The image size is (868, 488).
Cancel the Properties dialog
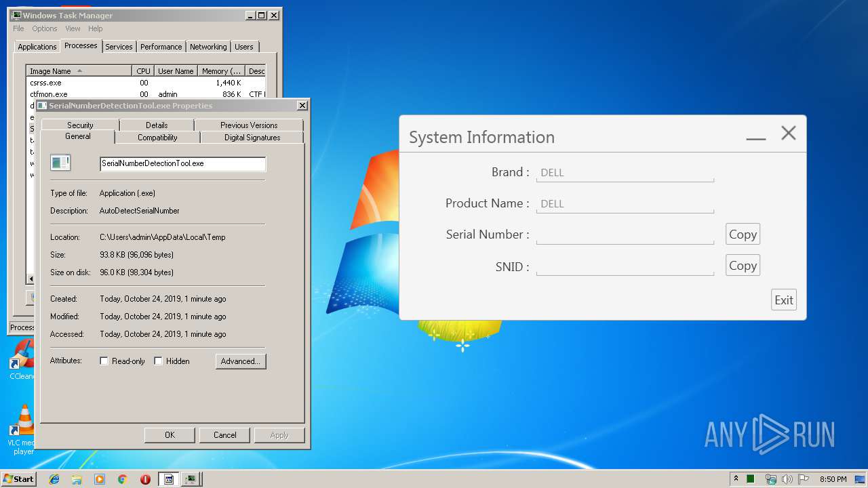click(224, 435)
